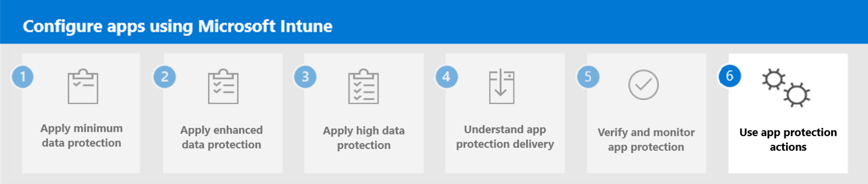Select the step 2 number badge
This screenshot has height=184, width=868.
click(164, 77)
